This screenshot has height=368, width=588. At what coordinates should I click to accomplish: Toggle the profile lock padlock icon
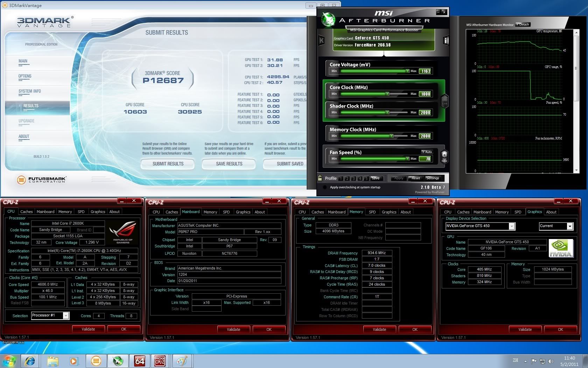[320, 178]
